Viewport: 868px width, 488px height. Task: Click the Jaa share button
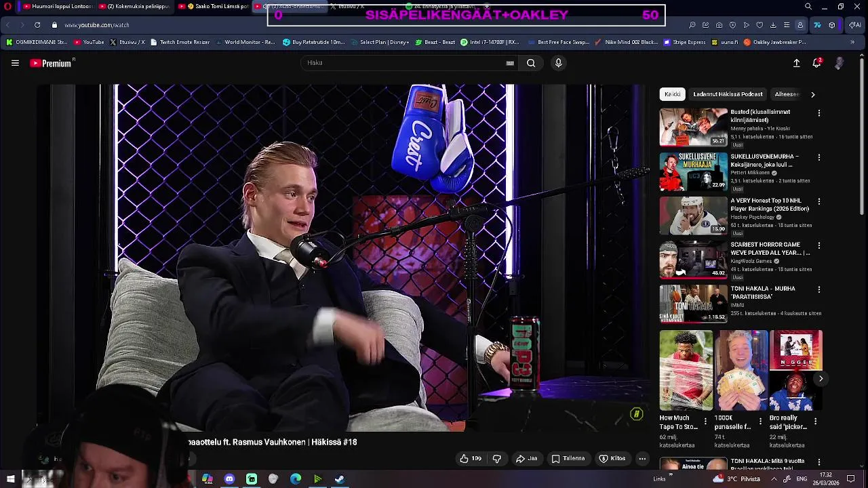(x=526, y=459)
